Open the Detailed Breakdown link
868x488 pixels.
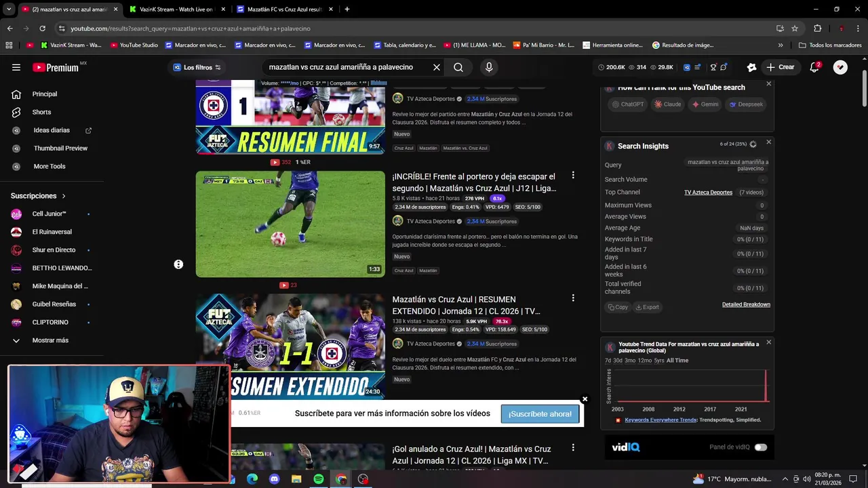coord(746,305)
